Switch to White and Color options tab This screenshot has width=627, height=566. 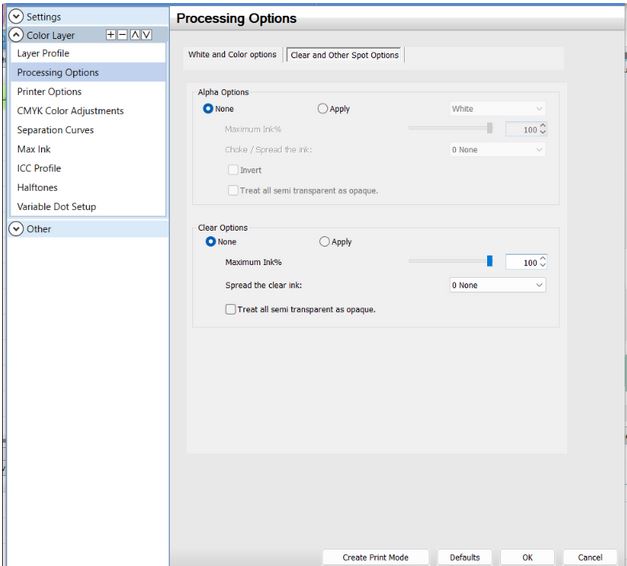[232, 54]
